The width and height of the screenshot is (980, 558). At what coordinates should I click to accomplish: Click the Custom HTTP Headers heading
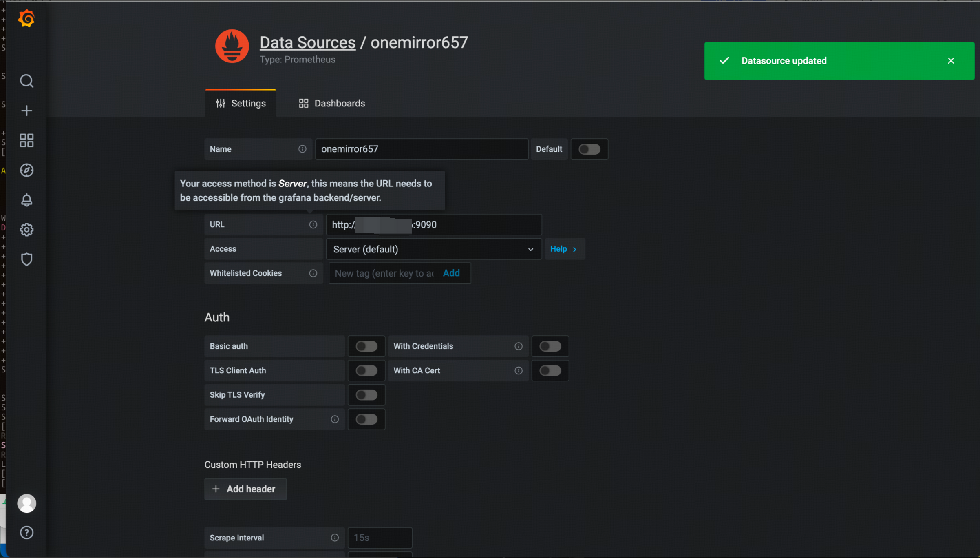tap(253, 465)
